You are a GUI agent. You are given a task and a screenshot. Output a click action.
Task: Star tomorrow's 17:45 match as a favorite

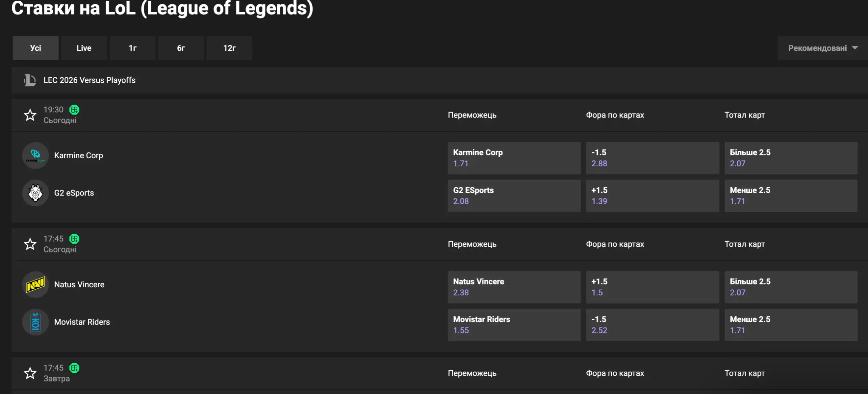point(30,373)
